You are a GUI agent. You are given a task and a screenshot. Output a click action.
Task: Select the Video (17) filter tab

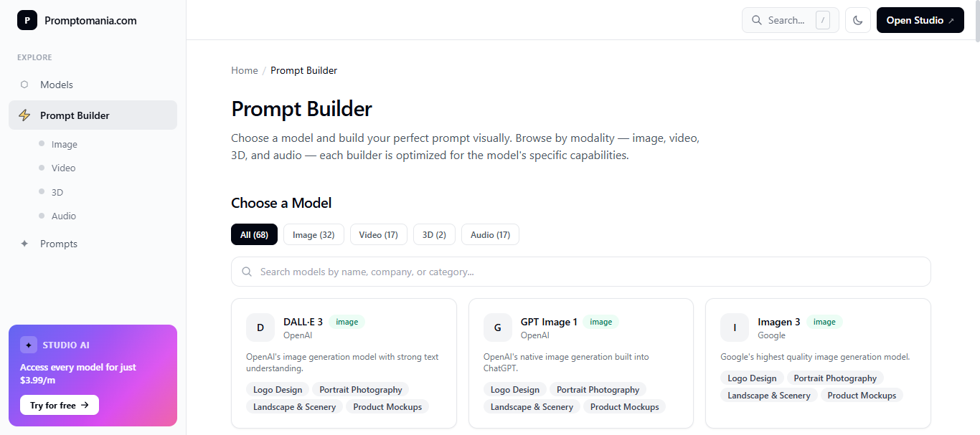pyautogui.click(x=378, y=234)
